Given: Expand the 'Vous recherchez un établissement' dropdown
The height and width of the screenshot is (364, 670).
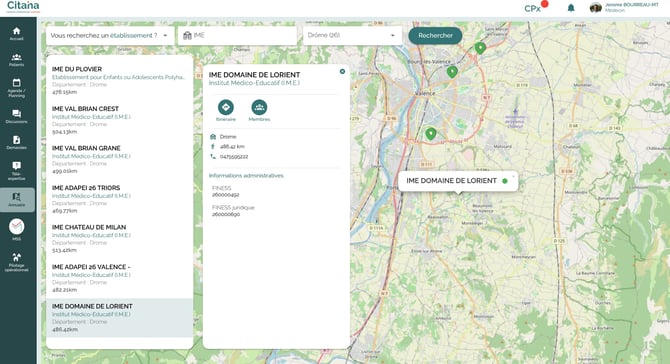Looking at the screenshot, I should [x=110, y=35].
